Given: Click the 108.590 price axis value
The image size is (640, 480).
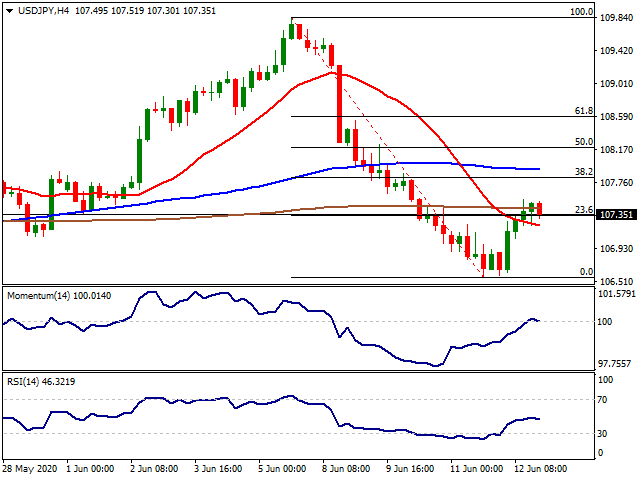Looking at the screenshot, I should click(616, 117).
